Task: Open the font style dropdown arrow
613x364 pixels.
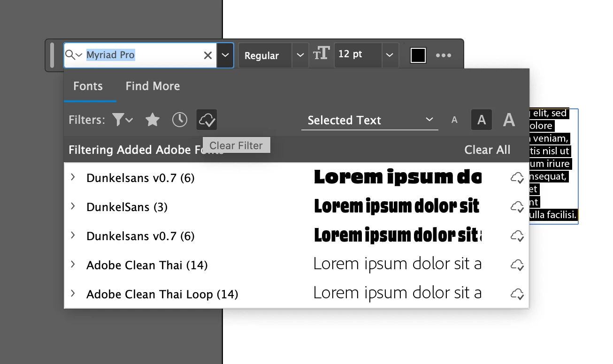Action: (300, 55)
